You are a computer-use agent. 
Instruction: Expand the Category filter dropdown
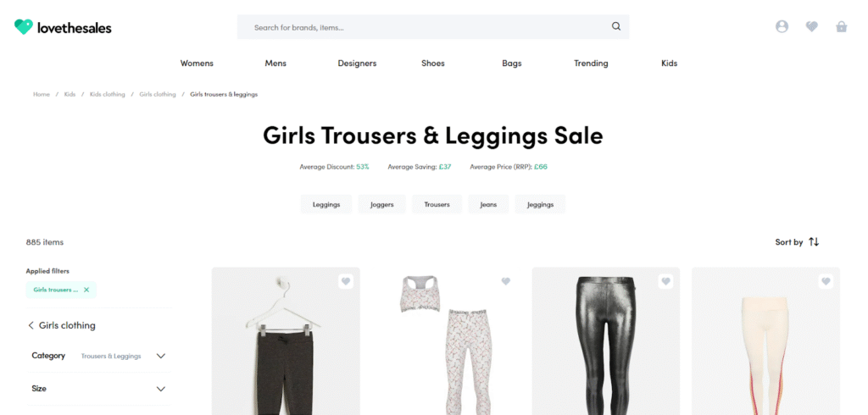coord(161,356)
